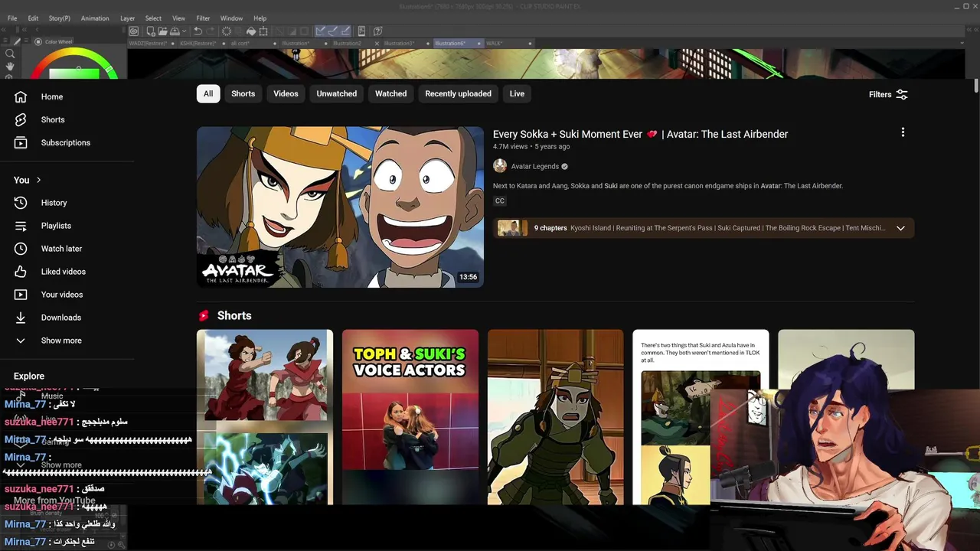980x551 pixels.
Task: Open Subscriptions in the sidebar
Action: point(67,142)
